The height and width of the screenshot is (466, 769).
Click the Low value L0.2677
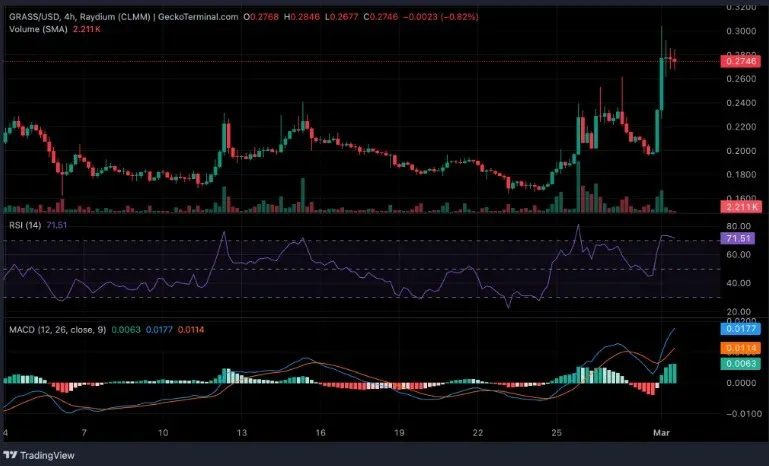tap(342, 17)
